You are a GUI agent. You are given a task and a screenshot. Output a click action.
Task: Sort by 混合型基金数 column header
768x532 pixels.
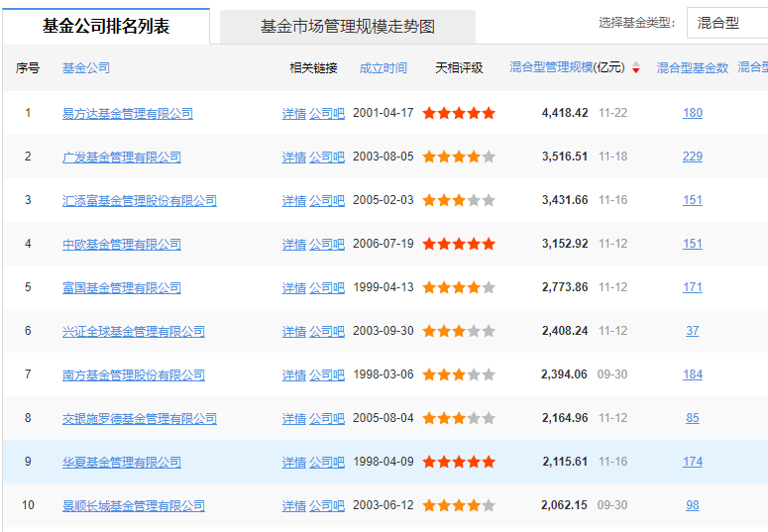[x=692, y=68]
